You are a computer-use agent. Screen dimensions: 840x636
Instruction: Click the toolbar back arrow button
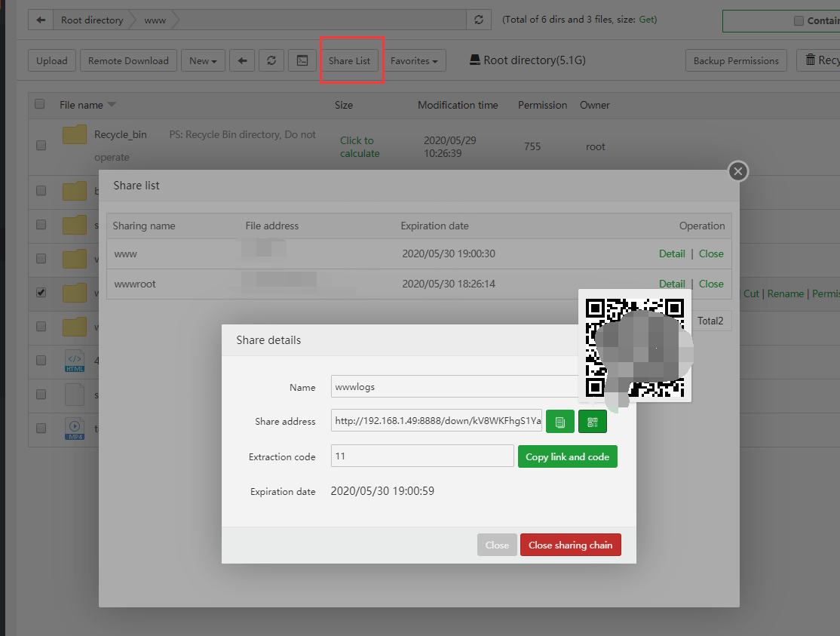click(242, 61)
